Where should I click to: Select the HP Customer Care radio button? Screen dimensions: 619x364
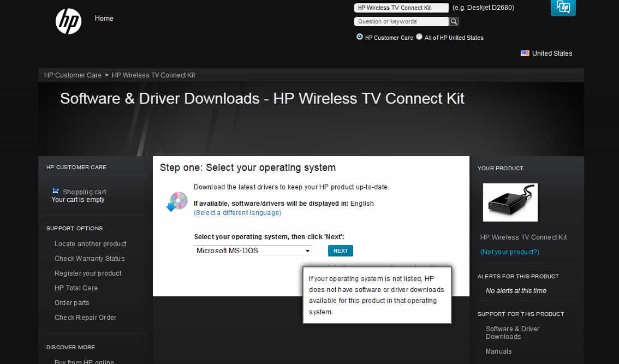click(x=360, y=37)
